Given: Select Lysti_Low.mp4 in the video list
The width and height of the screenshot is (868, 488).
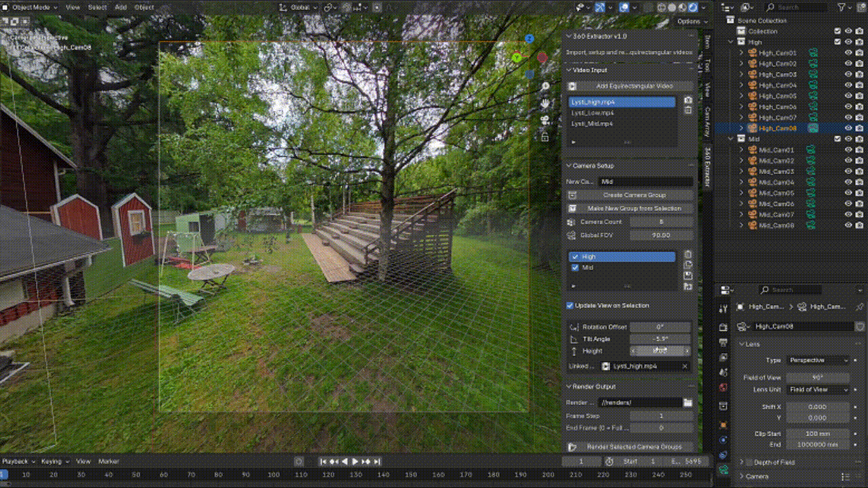Looking at the screenshot, I should coord(622,113).
